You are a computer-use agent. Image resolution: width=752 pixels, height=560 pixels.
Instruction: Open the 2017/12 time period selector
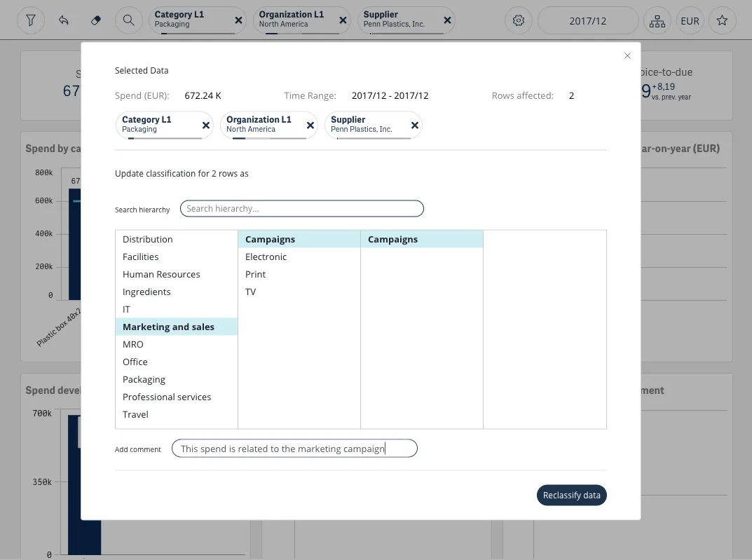pyautogui.click(x=587, y=21)
